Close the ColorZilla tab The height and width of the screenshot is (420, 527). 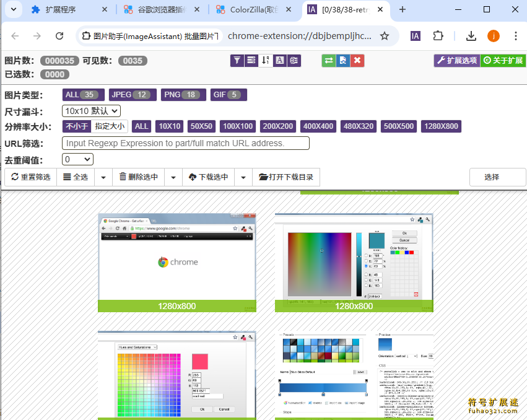[289, 10]
